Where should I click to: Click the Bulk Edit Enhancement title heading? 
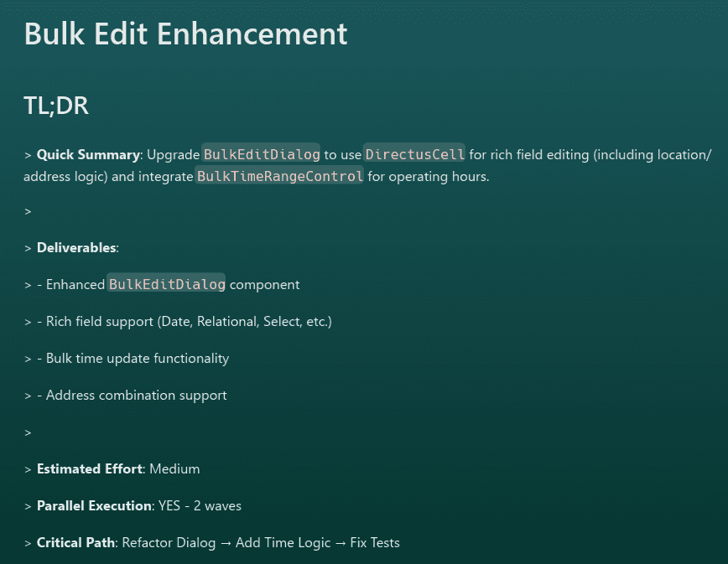click(185, 34)
